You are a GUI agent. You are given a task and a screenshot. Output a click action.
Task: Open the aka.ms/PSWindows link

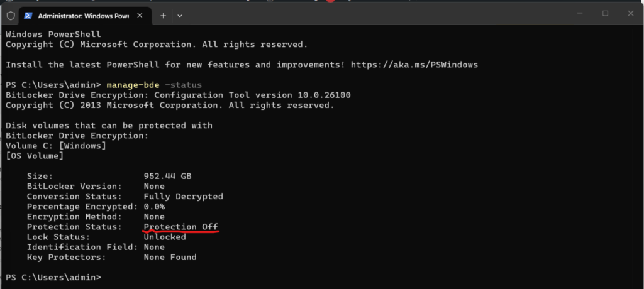(x=414, y=65)
